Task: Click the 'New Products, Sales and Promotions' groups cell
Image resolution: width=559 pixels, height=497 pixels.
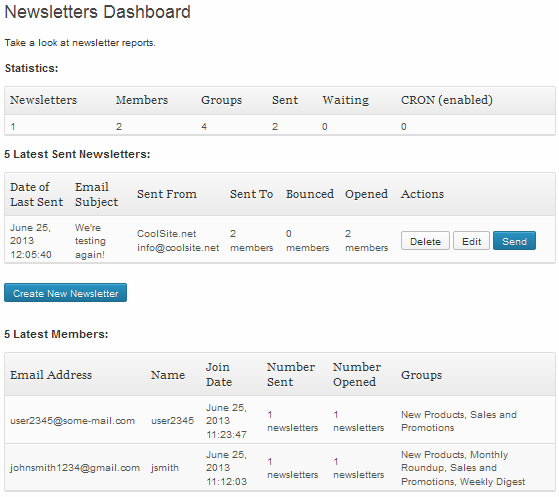Action: pos(459,421)
